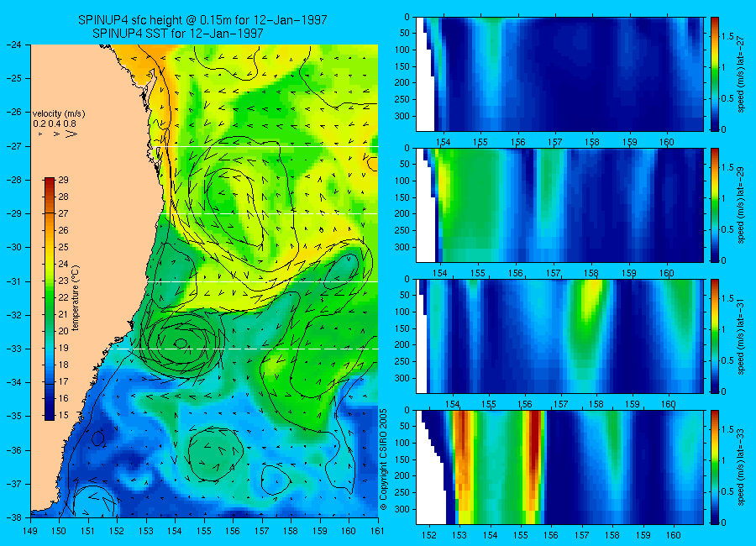The width and height of the screenshot is (756, 546).
Task: Click the 15 tick on the temperature scale
Action: pyautogui.click(x=64, y=415)
